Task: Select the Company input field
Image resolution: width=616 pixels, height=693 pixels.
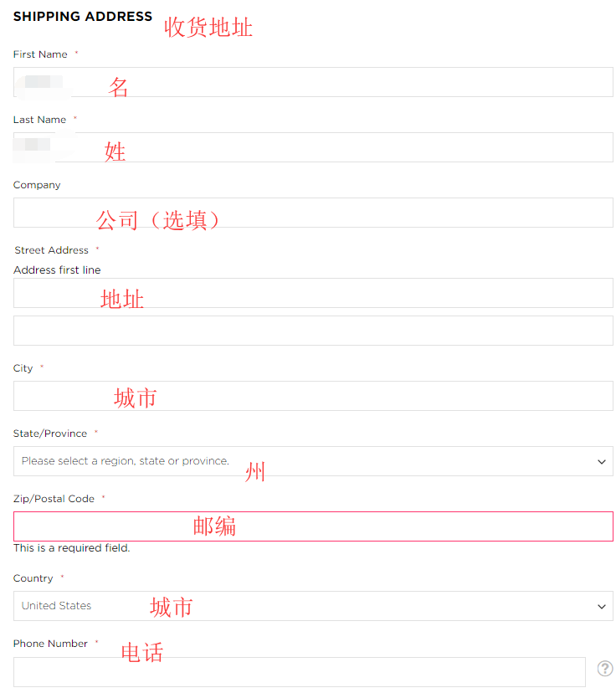Action: pyautogui.click(x=313, y=213)
